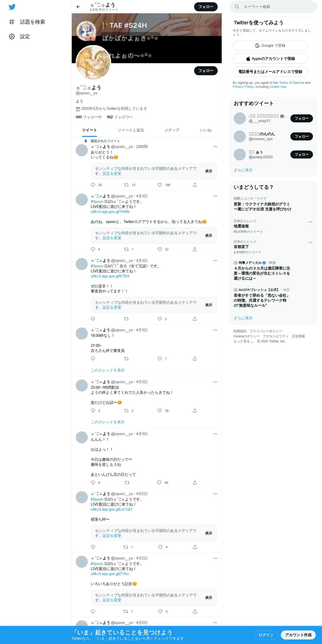Open more options on the pinned tweet
This screenshot has width=322, height=644.
click(x=215, y=147)
